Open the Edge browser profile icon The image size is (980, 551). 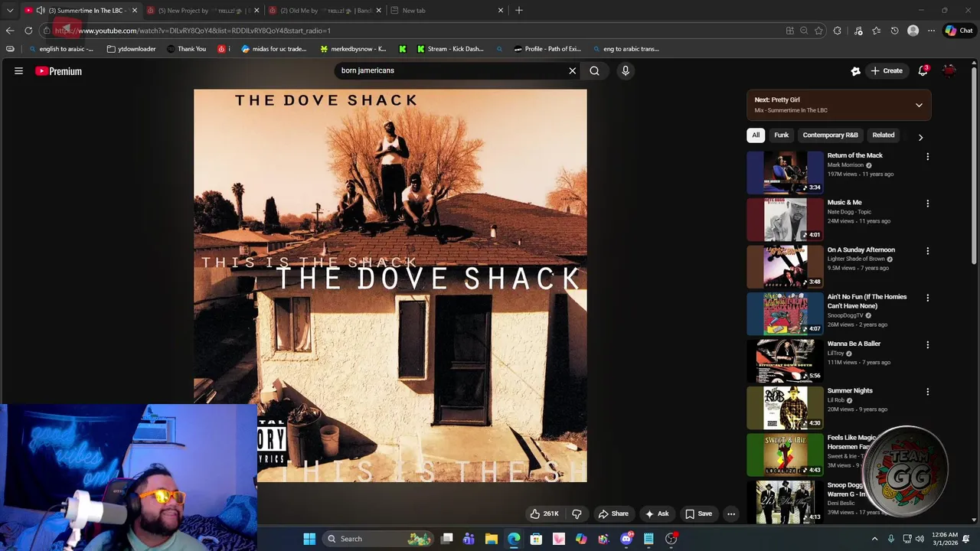click(913, 31)
